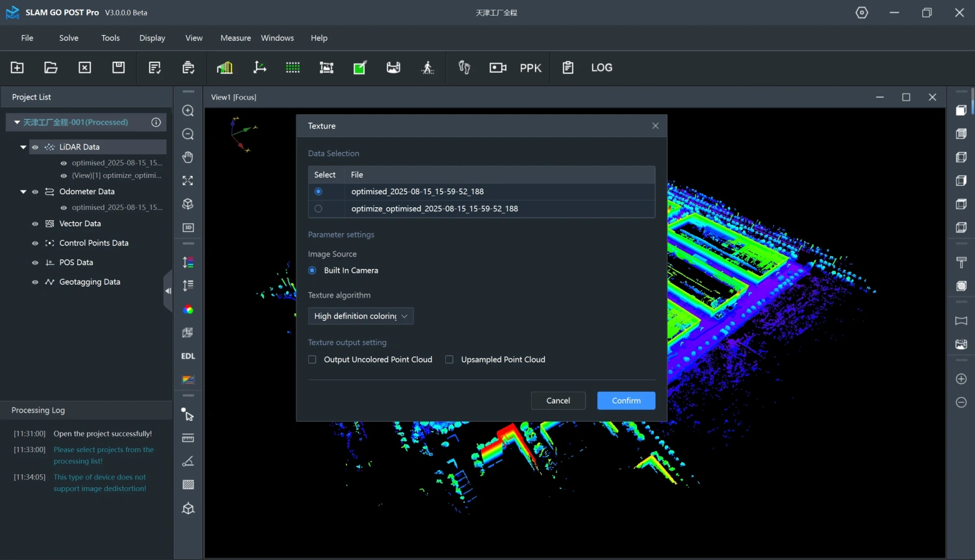The width and height of the screenshot is (975, 560).
Task: Select the pan hand tool
Action: click(188, 157)
